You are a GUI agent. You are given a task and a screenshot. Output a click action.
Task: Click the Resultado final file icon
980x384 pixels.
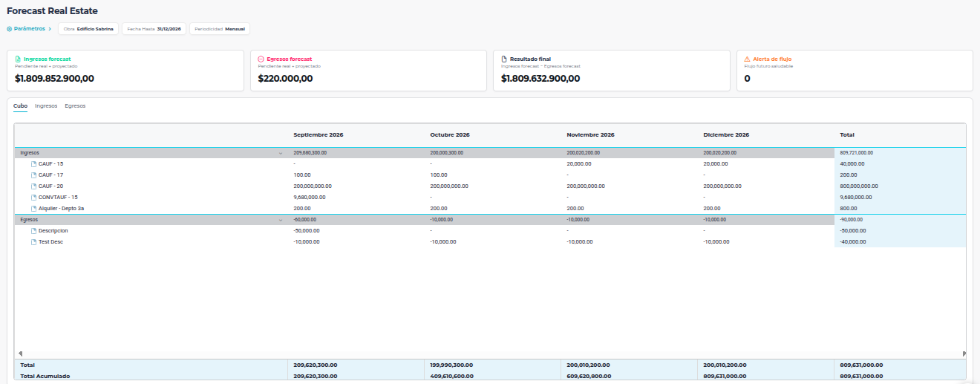pyautogui.click(x=504, y=59)
